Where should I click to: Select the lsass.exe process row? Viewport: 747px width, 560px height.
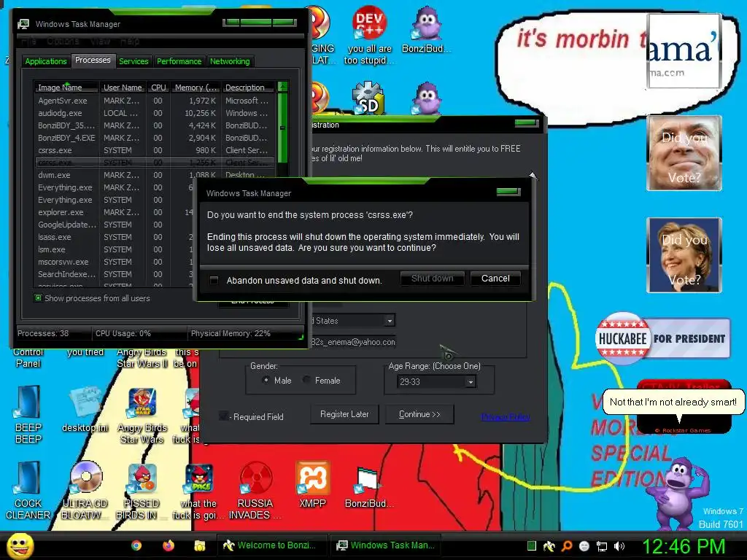coord(115,237)
